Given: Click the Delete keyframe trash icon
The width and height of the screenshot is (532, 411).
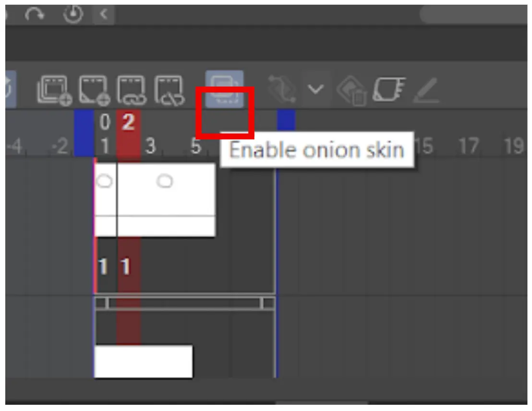Looking at the screenshot, I should 352,90.
